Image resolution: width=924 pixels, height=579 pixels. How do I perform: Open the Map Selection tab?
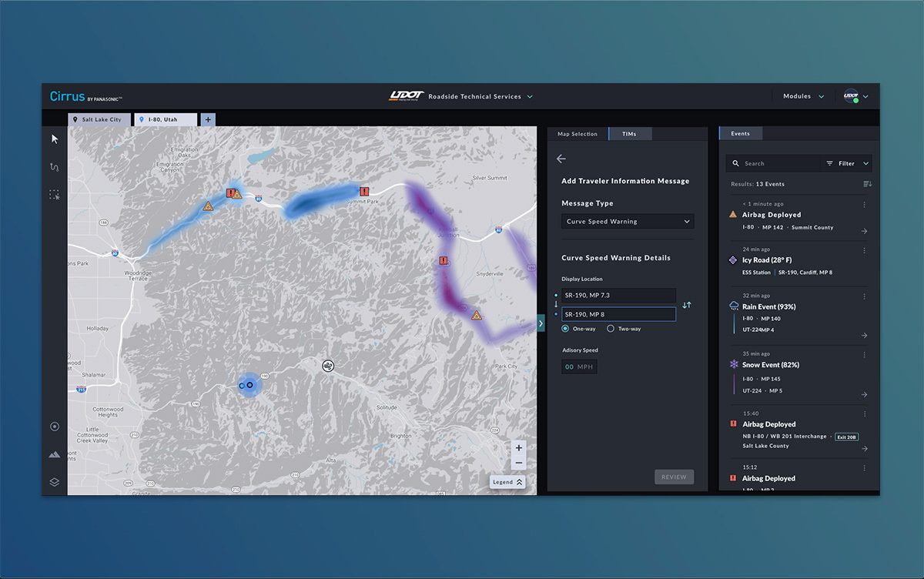click(x=577, y=134)
